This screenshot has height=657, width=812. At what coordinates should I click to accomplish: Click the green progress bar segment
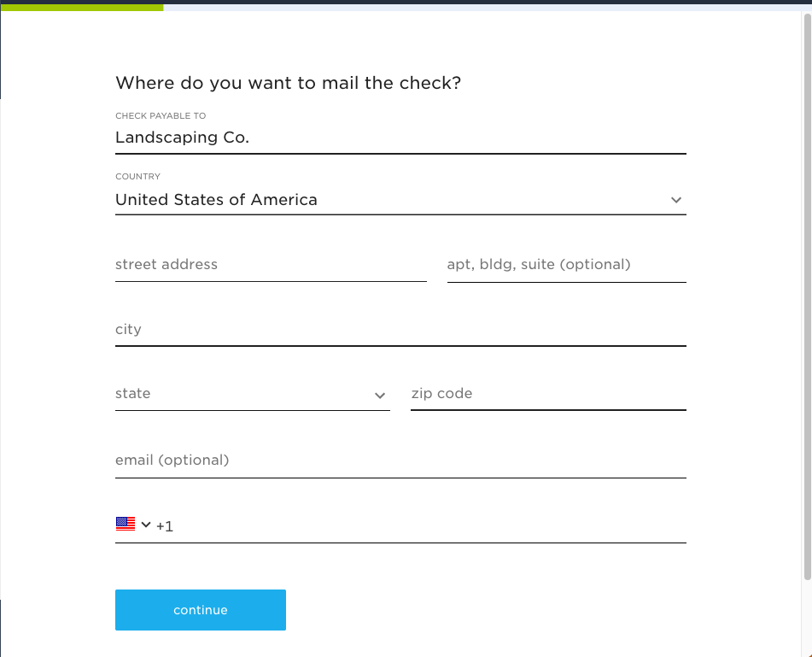[x=82, y=7]
